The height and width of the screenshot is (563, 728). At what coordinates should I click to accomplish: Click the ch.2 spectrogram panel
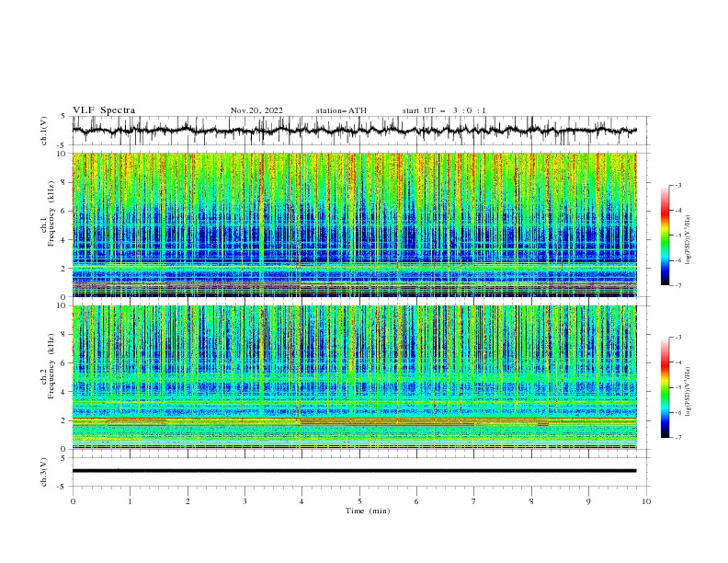click(x=354, y=377)
